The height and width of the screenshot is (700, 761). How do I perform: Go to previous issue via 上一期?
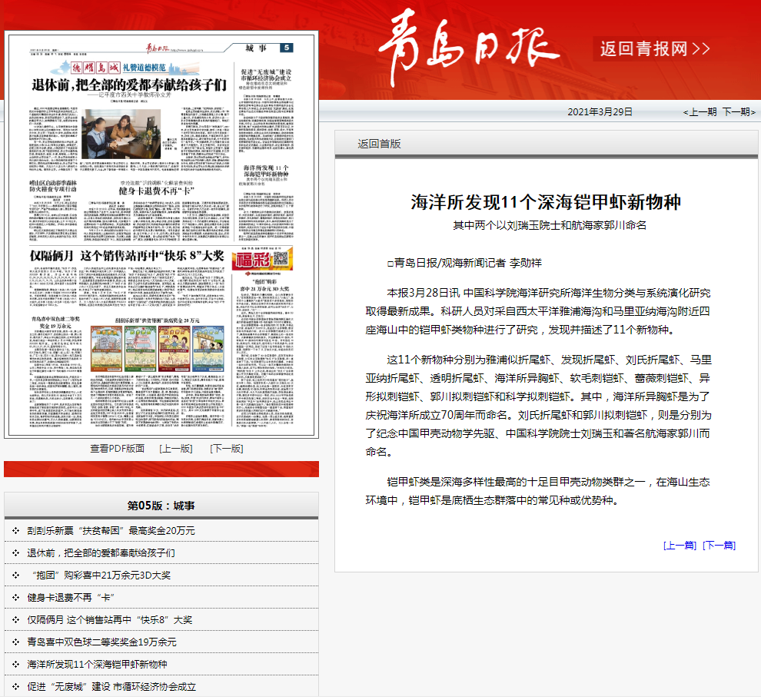pos(700,112)
